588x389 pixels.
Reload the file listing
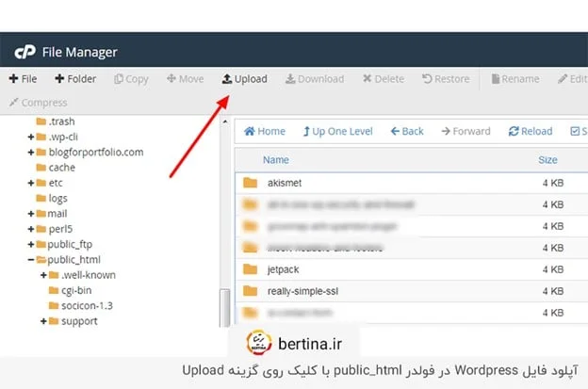click(531, 132)
